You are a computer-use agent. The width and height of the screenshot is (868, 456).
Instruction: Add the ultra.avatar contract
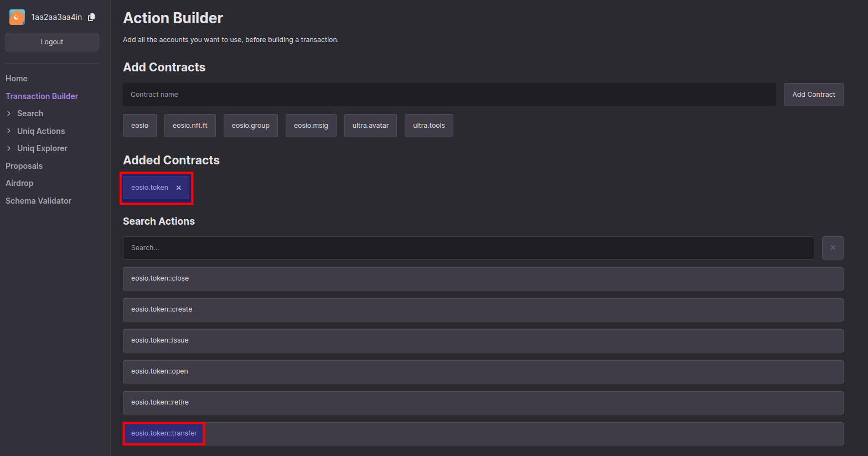(x=370, y=126)
